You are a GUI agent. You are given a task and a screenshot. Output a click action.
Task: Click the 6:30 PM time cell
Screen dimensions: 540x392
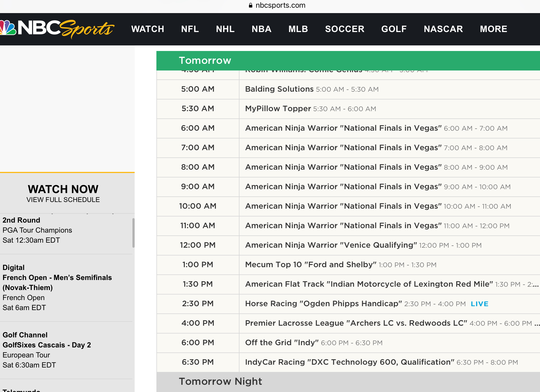coord(198,362)
